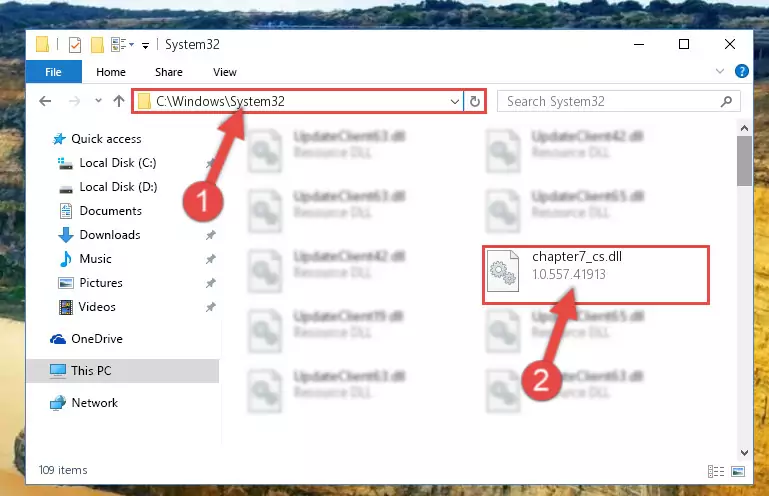The height and width of the screenshot is (496, 769).
Task: Click the Network icon in sidebar
Action: 58,403
